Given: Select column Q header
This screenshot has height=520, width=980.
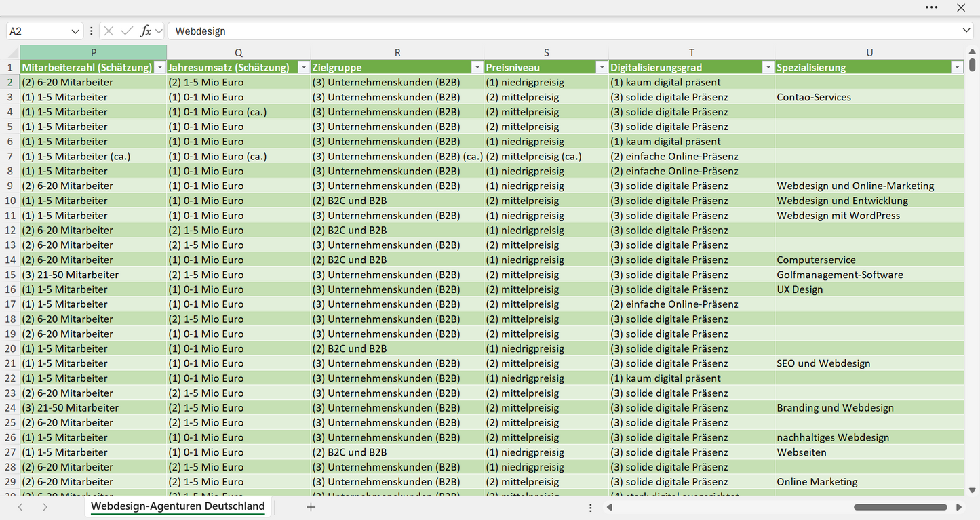Looking at the screenshot, I should pos(239,53).
